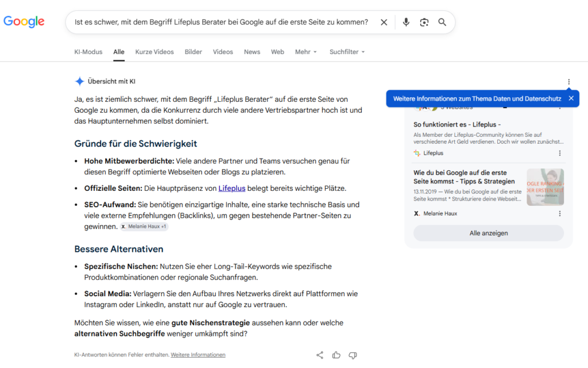The width and height of the screenshot is (588, 368).
Task: Open the Videos tab
Action: click(x=223, y=52)
